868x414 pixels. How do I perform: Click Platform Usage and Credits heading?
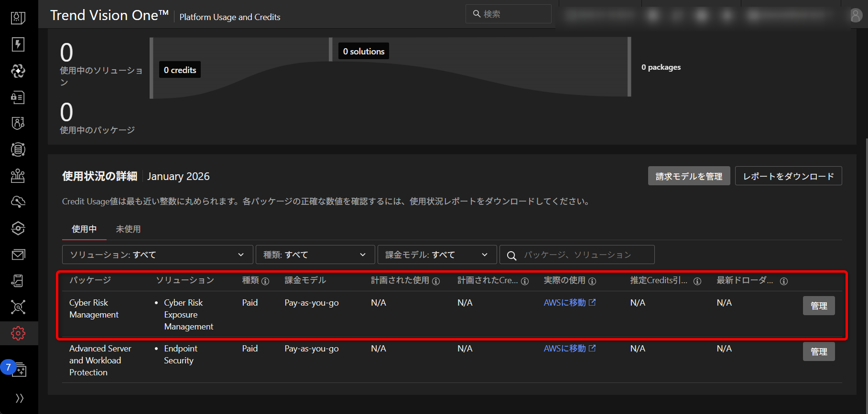(x=230, y=17)
